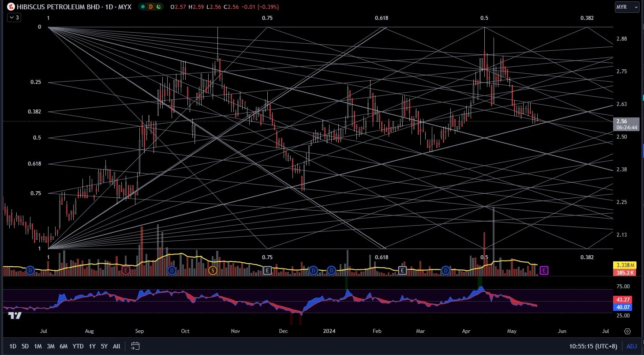
Task: Click the change value −0.01 (−0.39%)
Action: [x=260, y=7]
